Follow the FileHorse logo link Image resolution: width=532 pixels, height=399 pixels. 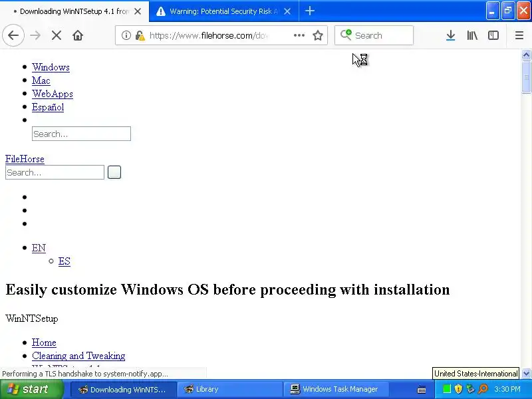(25, 159)
